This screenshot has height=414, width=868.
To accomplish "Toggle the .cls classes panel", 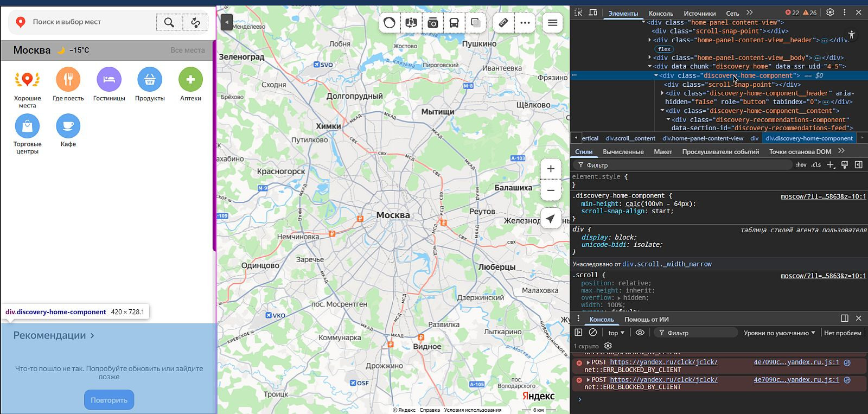I will 816,165.
